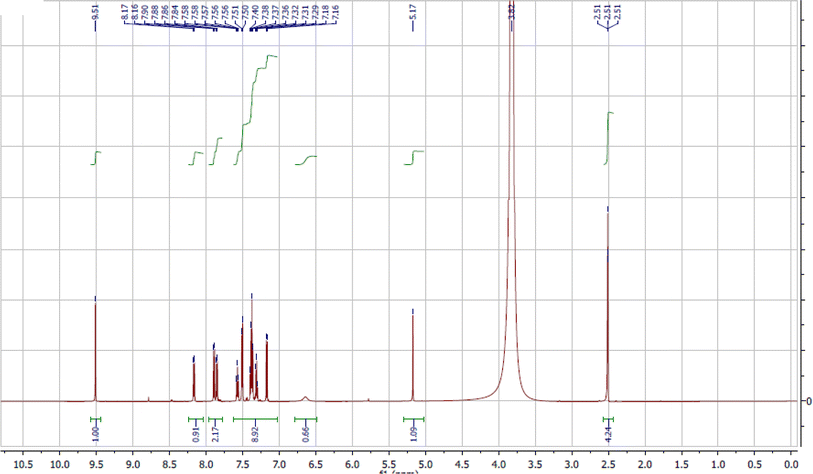This screenshot has height=474, width=813.
Task: Click the 4.24 integral value
Action: [x=608, y=434]
